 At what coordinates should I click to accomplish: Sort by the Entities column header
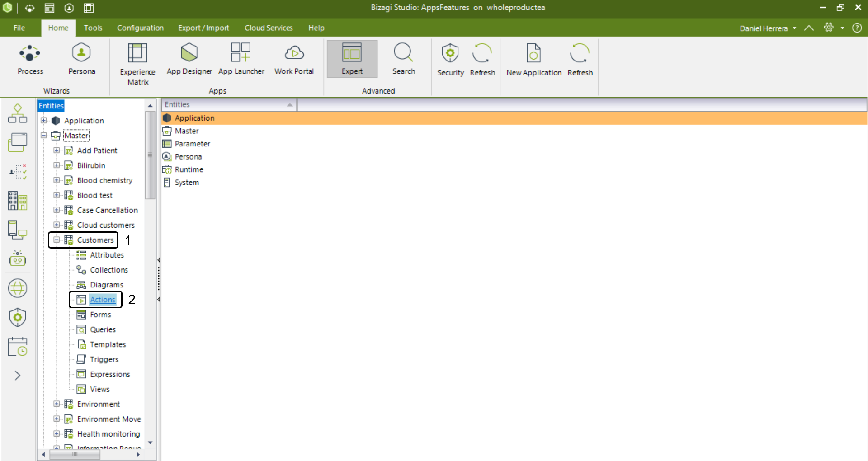(229, 104)
